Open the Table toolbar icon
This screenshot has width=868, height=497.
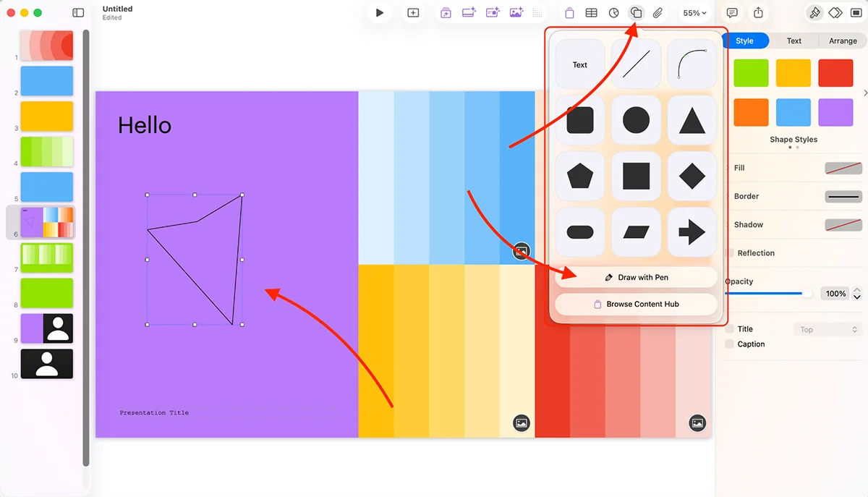[591, 12]
